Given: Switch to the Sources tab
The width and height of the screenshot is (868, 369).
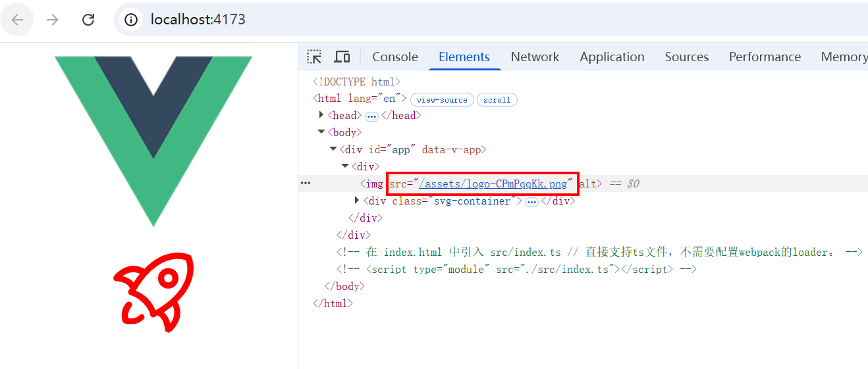Looking at the screenshot, I should [x=687, y=57].
